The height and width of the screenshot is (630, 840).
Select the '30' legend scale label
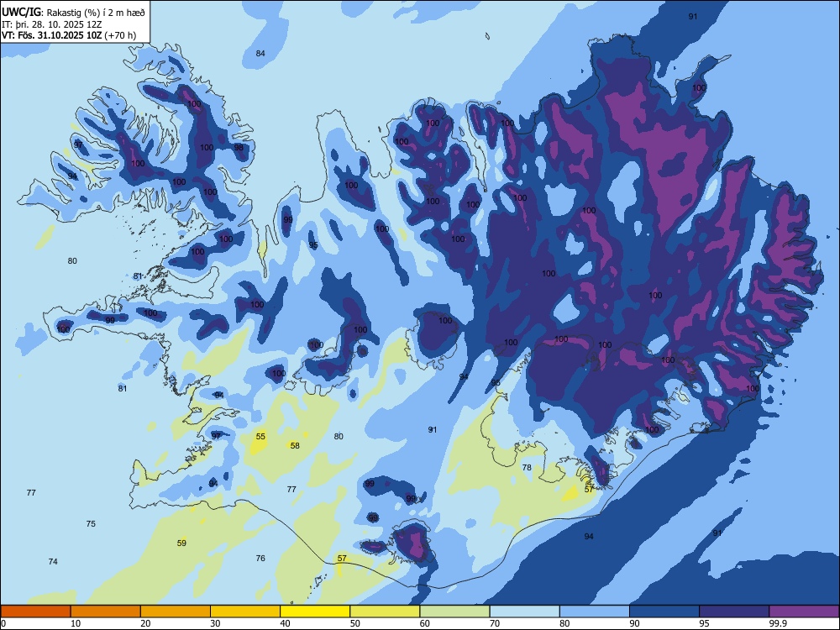(x=215, y=623)
